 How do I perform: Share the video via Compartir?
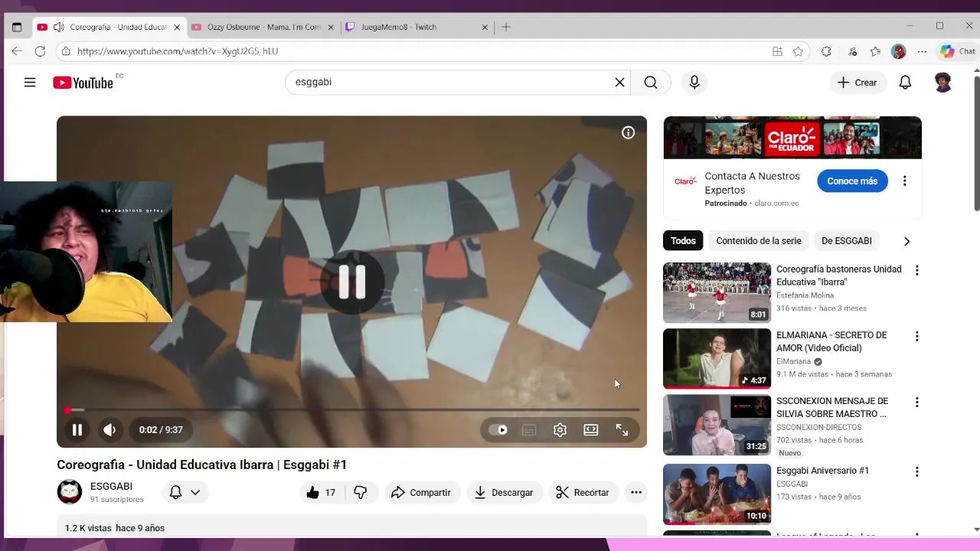point(421,493)
